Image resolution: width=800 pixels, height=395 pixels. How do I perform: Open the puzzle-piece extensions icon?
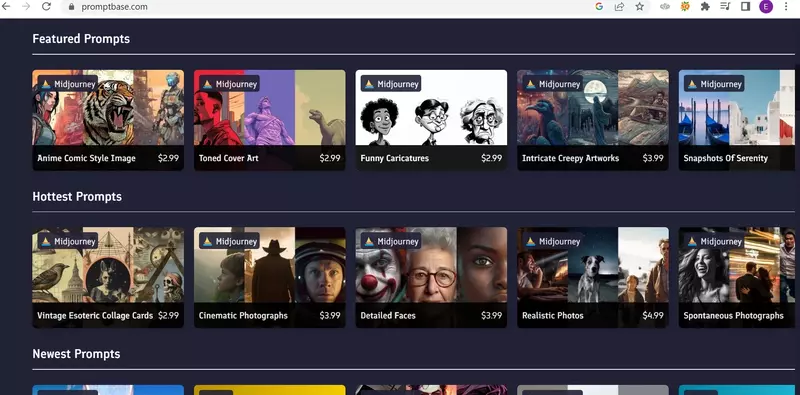click(x=705, y=7)
